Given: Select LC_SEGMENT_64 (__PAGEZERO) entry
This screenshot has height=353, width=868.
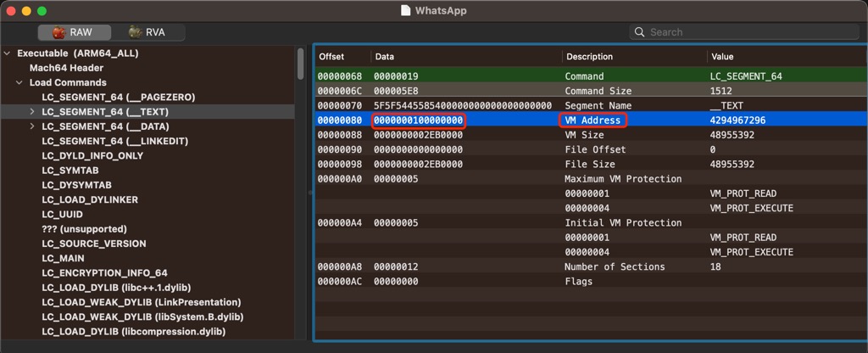Looking at the screenshot, I should (x=119, y=98).
